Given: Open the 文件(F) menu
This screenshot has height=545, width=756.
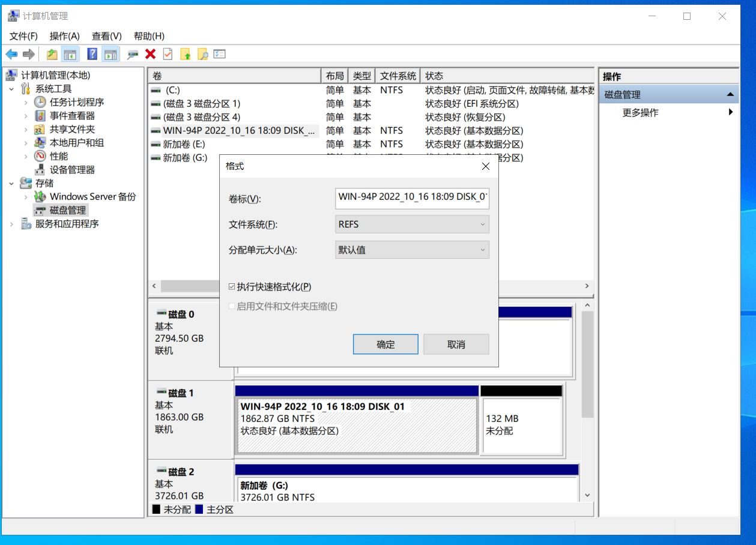Looking at the screenshot, I should point(23,36).
